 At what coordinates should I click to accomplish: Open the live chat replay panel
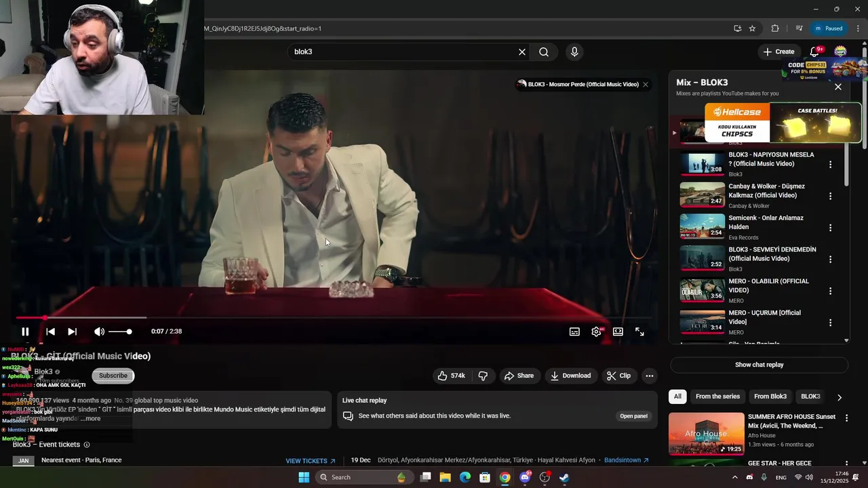click(633, 416)
